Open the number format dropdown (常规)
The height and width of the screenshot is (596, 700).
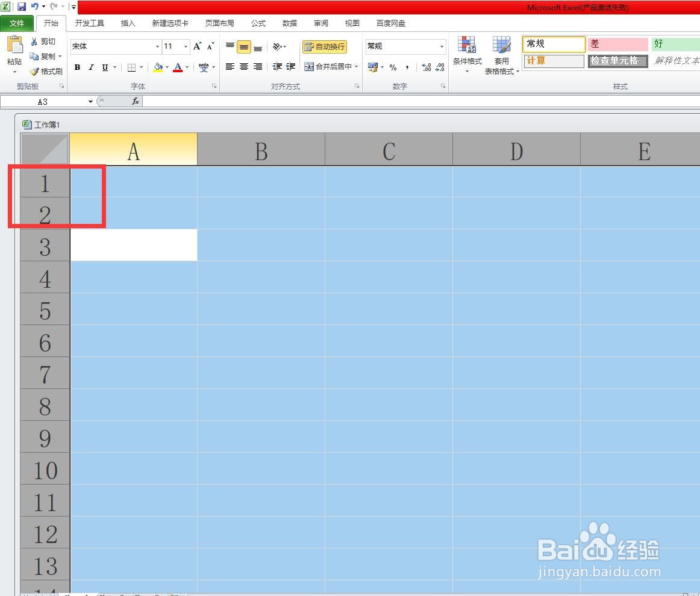coord(442,46)
